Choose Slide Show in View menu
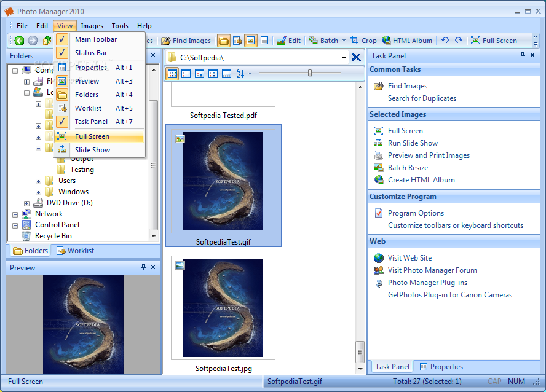546x392 pixels. pos(99,150)
